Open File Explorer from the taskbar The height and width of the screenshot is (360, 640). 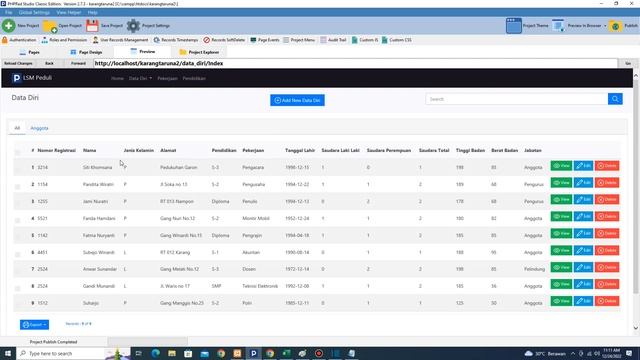[172, 353]
